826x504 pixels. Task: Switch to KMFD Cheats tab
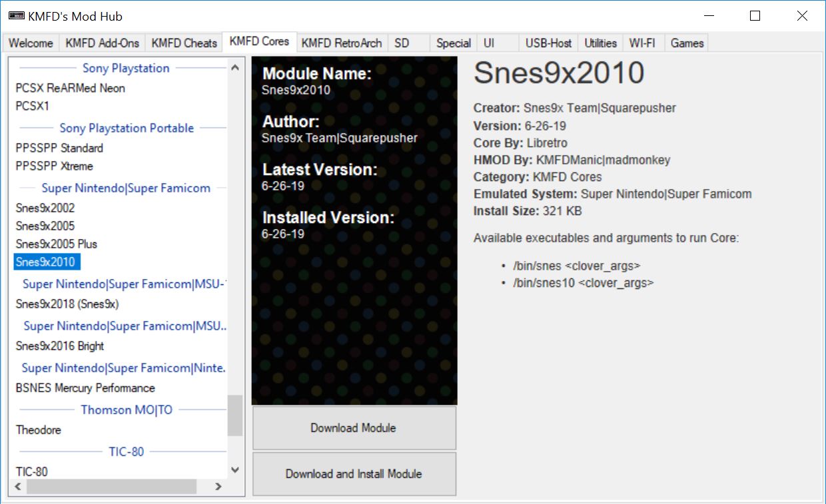click(x=184, y=43)
